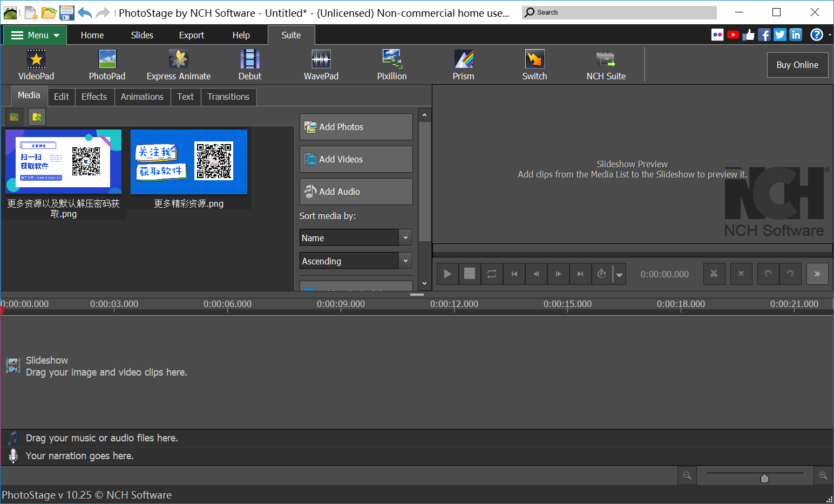This screenshot has height=504, width=834.
Task: Launch Switch audio converter
Action: point(535,65)
